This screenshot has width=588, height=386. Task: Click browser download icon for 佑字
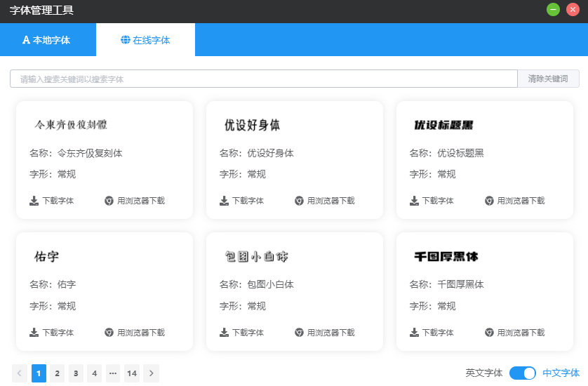point(109,333)
